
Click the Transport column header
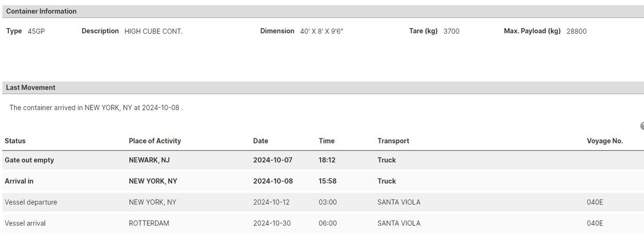(x=393, y=141)
